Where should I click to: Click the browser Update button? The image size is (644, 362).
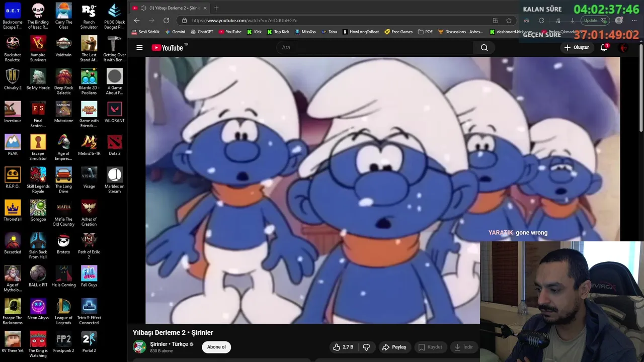click(x=596, y=21)
